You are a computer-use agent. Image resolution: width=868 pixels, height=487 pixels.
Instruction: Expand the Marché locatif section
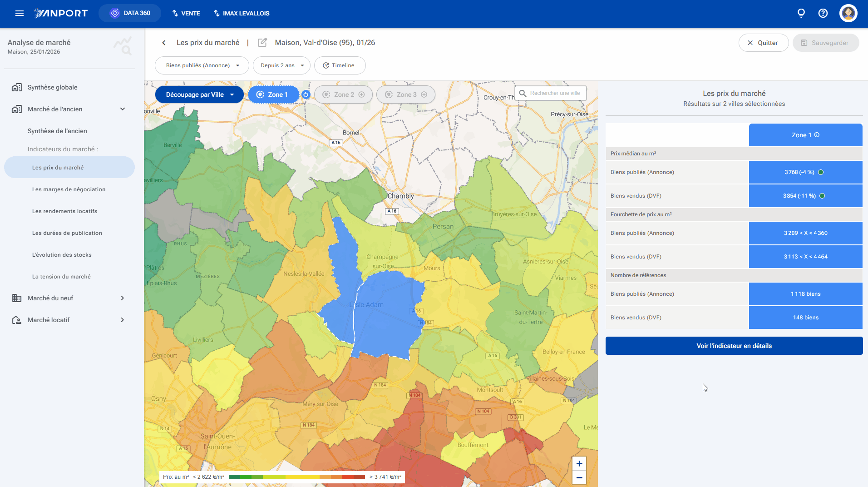(x=123, y=320)
